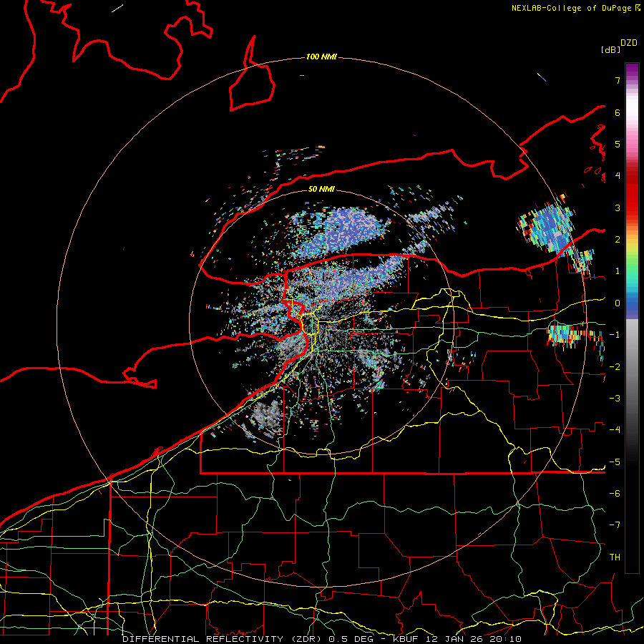
Task: Click the -1 tick label on scale
Action: 615,335
